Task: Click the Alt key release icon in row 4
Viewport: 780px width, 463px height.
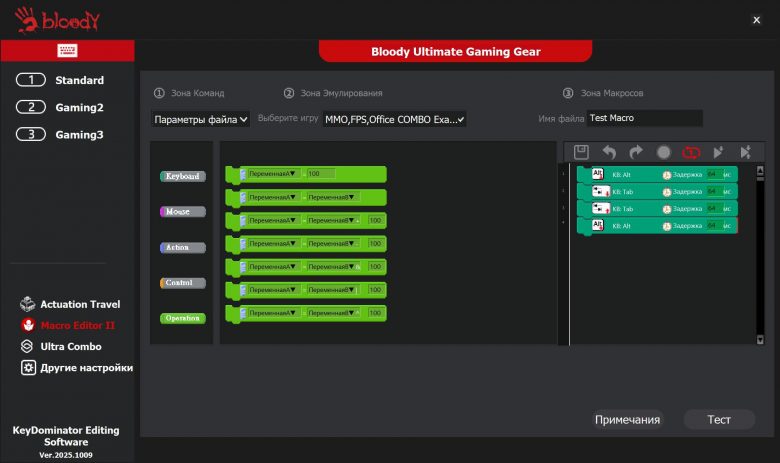Action: (x=597, y=225)
